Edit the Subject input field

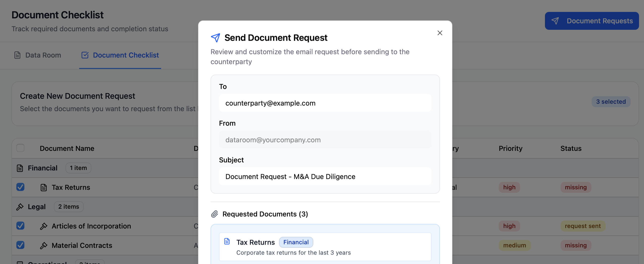(325, 177)
